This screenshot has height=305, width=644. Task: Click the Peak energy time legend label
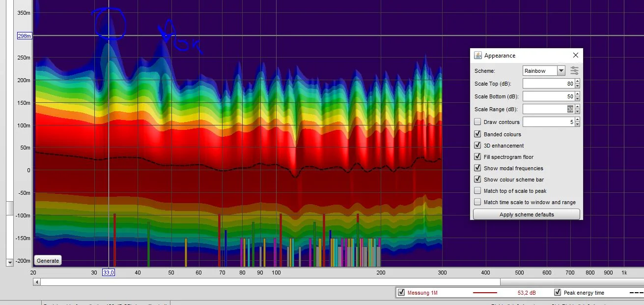point(584,293)
